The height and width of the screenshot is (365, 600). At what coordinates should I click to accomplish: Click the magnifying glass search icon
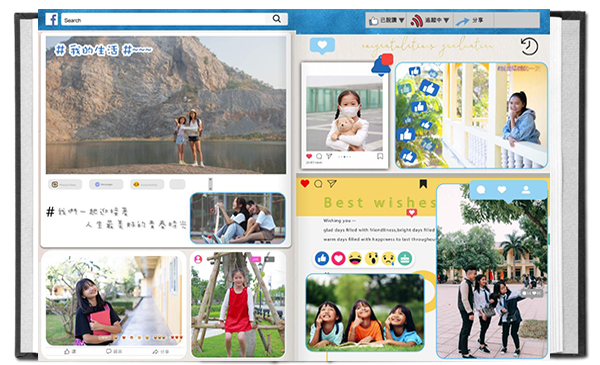(277, 19)
